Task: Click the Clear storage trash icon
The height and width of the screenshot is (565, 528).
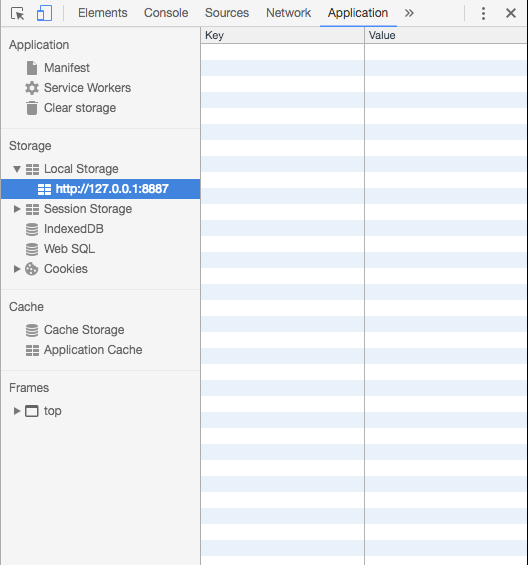Action: 32,108
